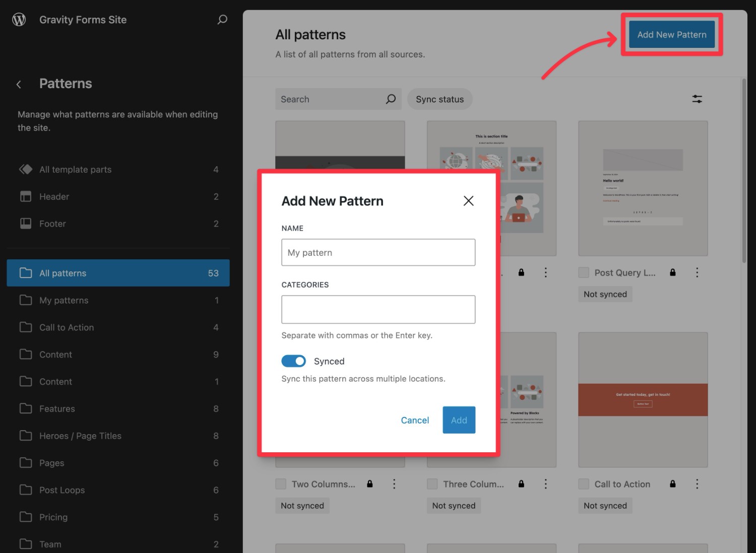Viewport: 756px width, 553px height.
Task: Open Call to Action category in sidebar
Action: (x=118, y=327)
